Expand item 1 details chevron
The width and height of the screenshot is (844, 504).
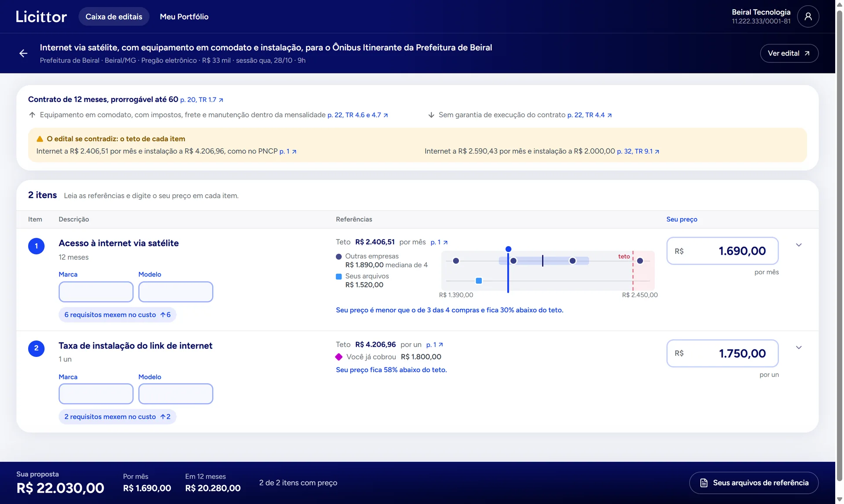(x=799, y=245)
